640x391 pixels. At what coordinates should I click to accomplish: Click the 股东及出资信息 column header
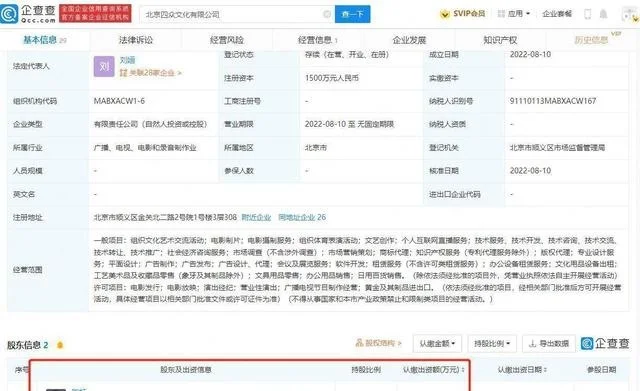(x=186, y=370)
